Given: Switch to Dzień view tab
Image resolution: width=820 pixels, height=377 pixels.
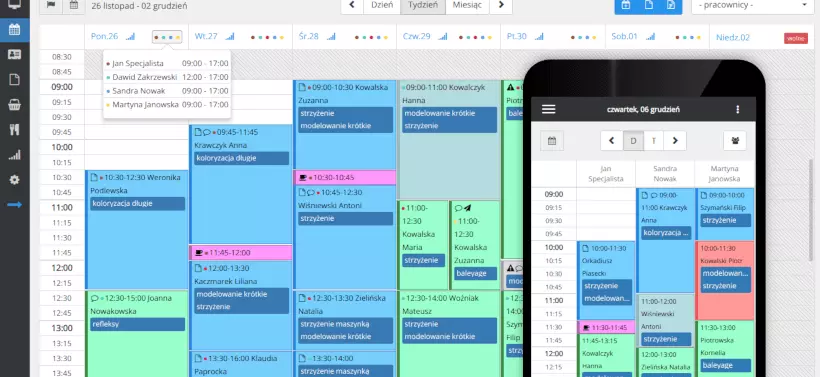Looking at the screenshot, I should 382,5.
